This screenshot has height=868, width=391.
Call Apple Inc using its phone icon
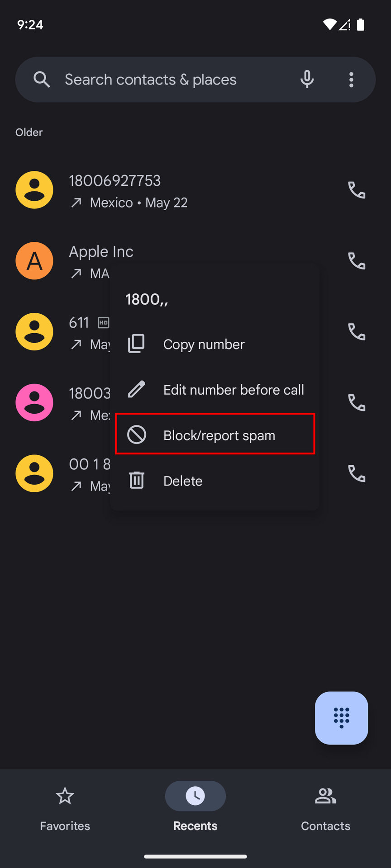(x=357, y=261)
